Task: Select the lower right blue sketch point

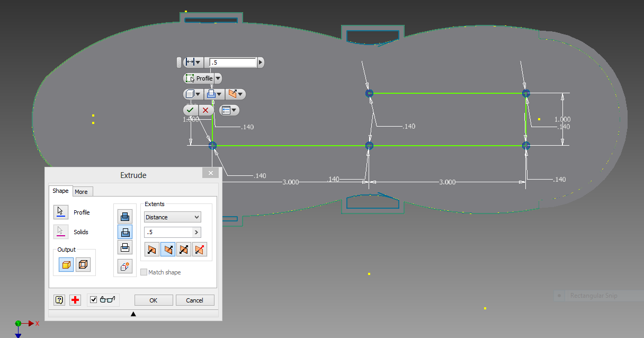Action: tap(526, 145)
